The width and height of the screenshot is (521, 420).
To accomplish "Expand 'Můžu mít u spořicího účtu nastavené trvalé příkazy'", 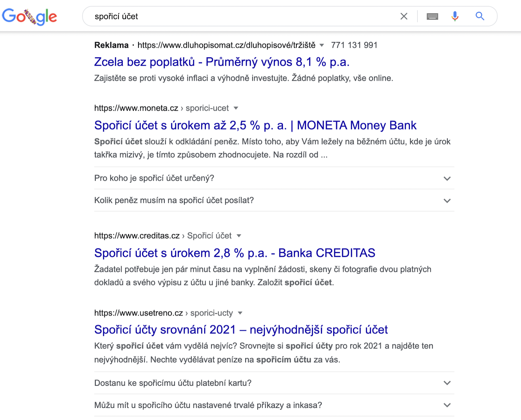I will (274, 405).
